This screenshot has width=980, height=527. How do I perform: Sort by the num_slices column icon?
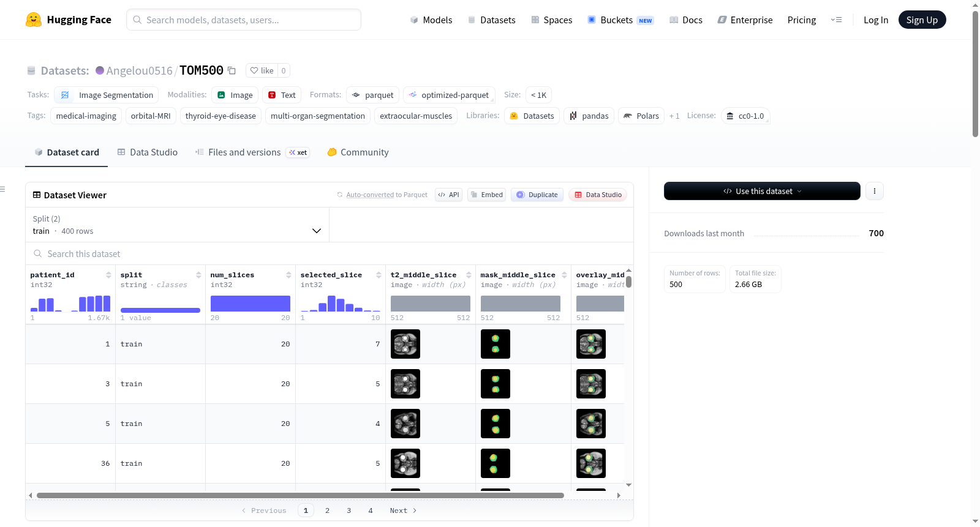(x=288, y=275)
